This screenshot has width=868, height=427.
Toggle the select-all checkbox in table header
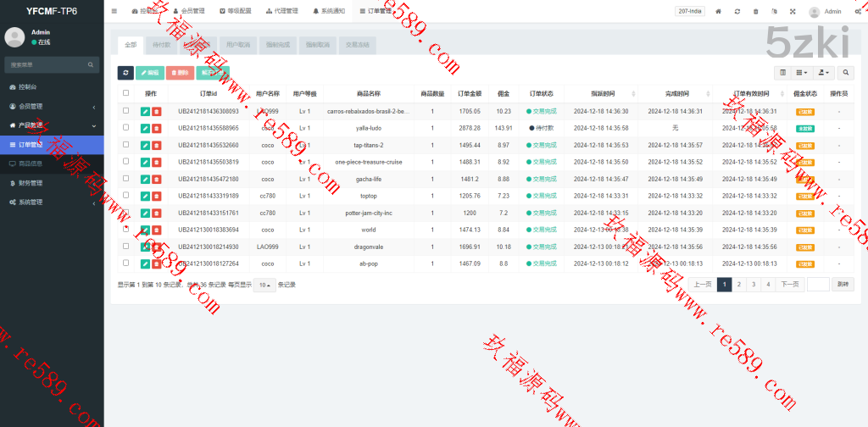tap(126, 93)
